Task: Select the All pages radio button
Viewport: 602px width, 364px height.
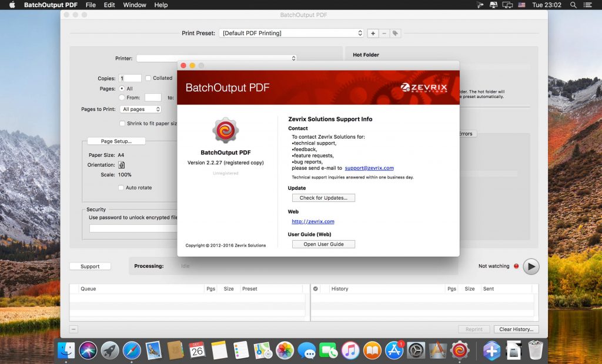Action: coord(123,88)
